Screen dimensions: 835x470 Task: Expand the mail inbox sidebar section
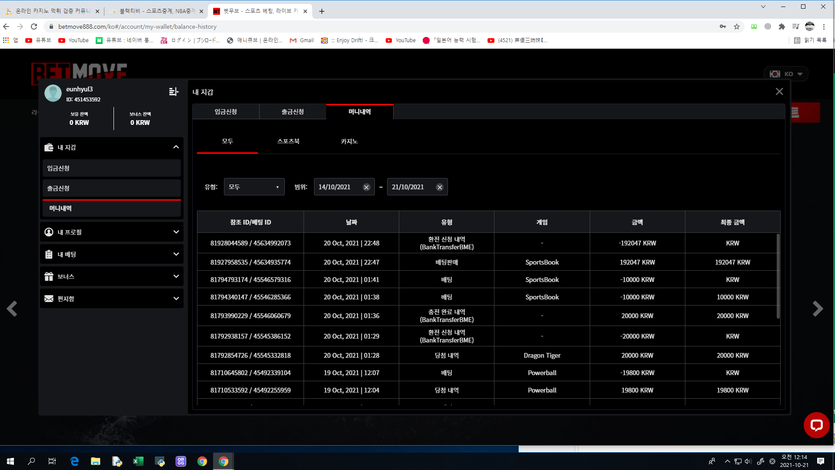[112, 299]
